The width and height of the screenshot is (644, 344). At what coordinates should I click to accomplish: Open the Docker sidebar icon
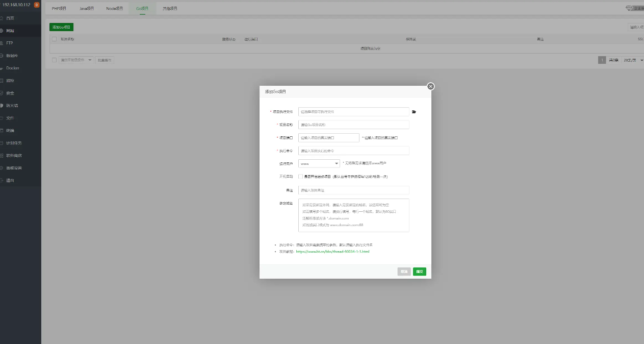click(2, 68)
